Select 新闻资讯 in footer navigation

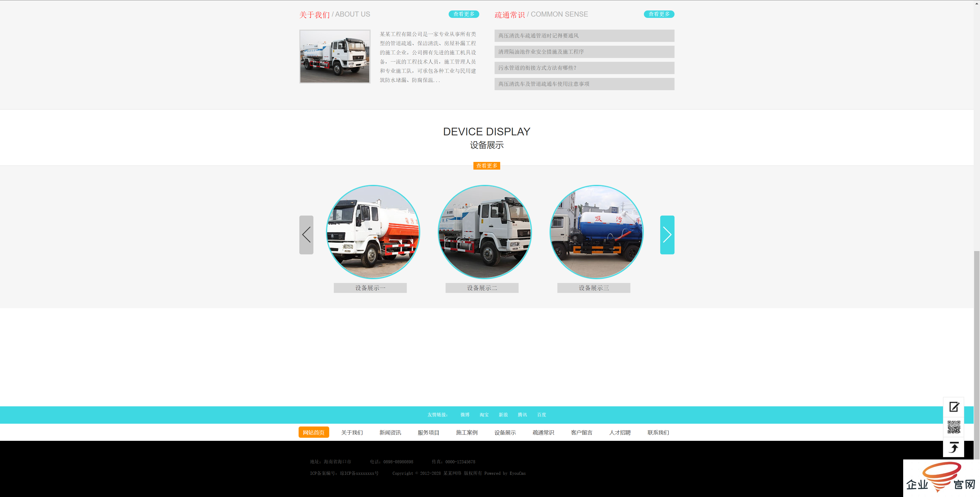pyautogui.click(x=390, y=432)
